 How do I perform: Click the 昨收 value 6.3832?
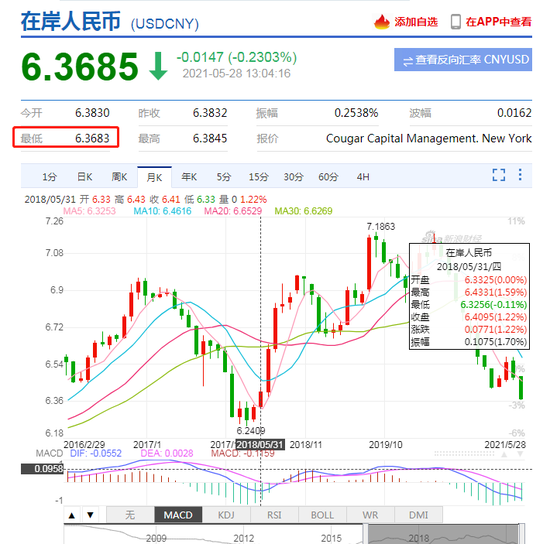click(210, 113)
